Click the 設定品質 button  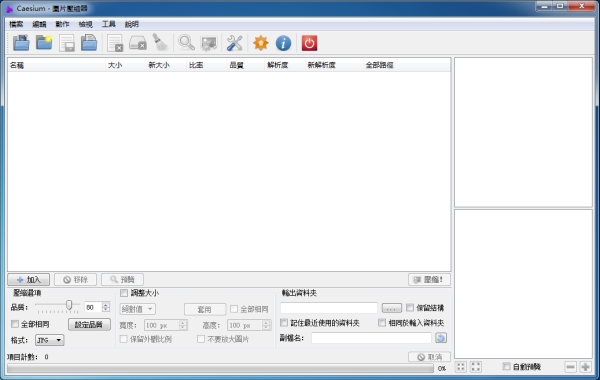tap(89, 325)
